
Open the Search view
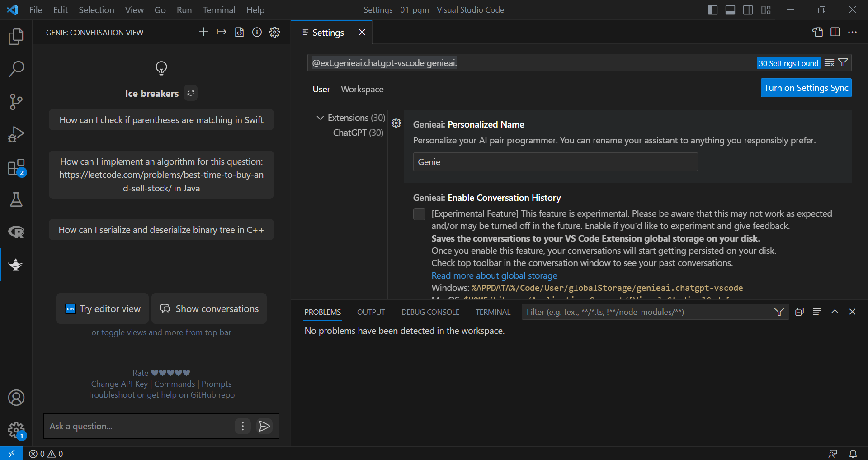point(16,69)
